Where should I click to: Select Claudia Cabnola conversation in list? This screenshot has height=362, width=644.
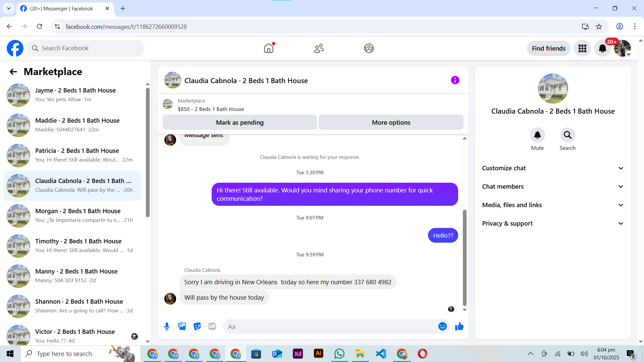[72, 186]
